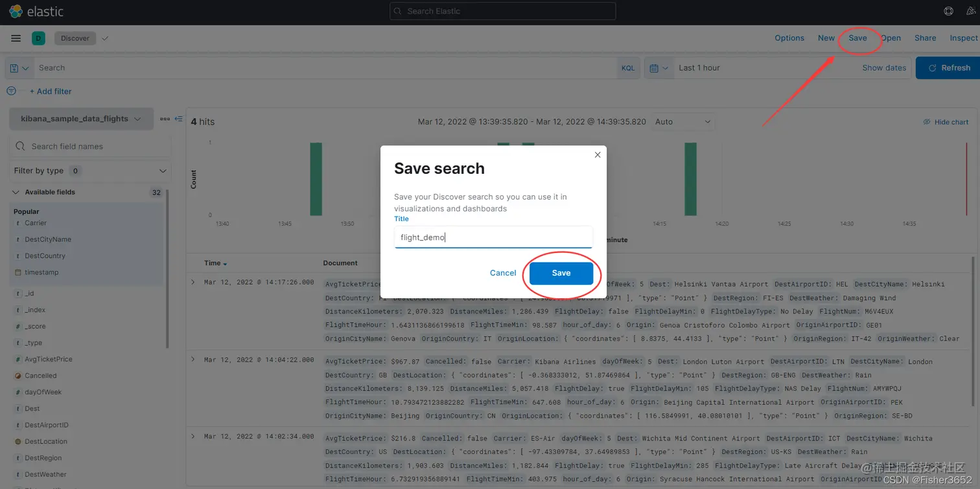Click the Hide chart icon link
This screenshot has height=489, width=980.
tap(946, 122)
